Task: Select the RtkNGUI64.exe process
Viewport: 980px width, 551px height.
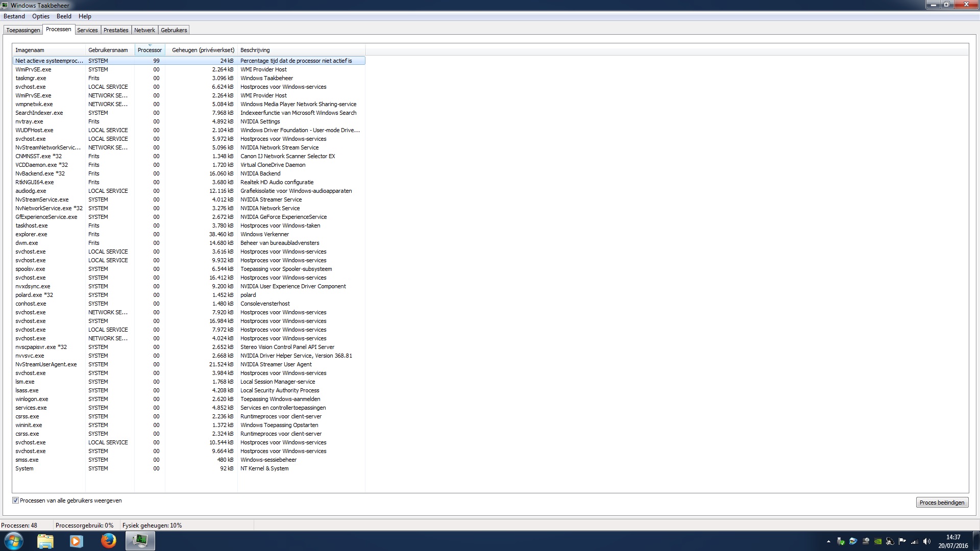Action: click(x=189, y=182)
